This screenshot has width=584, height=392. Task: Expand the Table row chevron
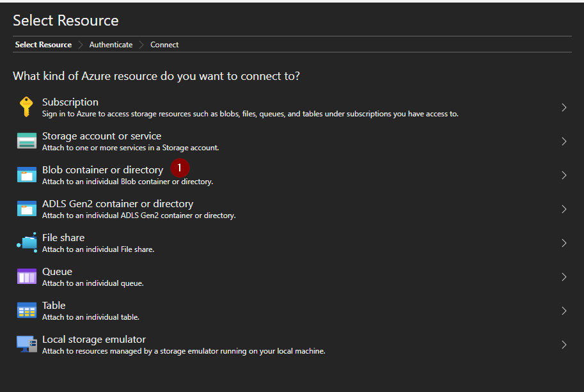(564, 311)
